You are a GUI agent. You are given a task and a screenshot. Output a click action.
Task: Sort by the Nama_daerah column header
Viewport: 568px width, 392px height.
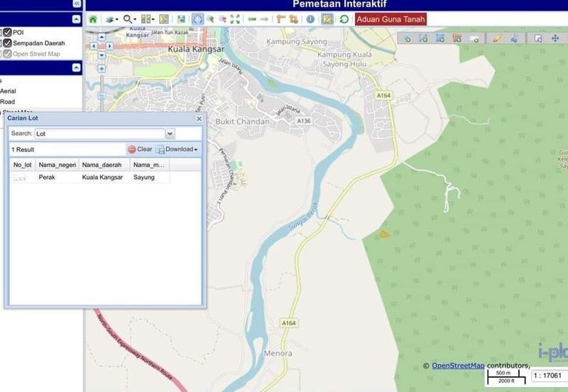102,165
